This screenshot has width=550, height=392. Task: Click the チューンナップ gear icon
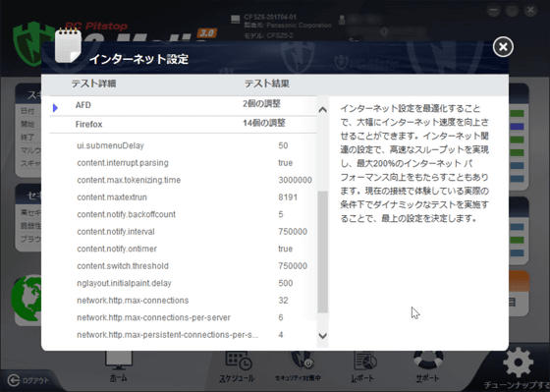[519, 363]
